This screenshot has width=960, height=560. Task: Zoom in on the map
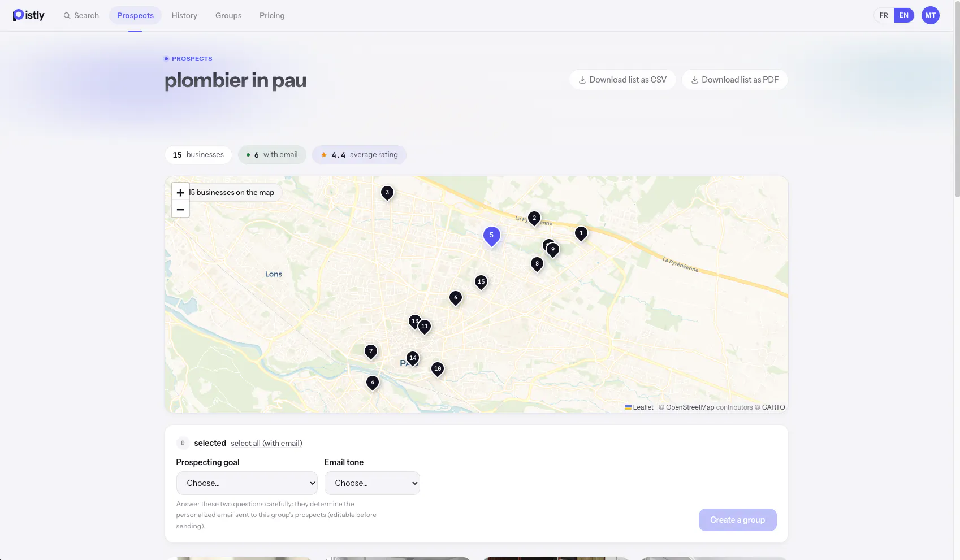180,193
